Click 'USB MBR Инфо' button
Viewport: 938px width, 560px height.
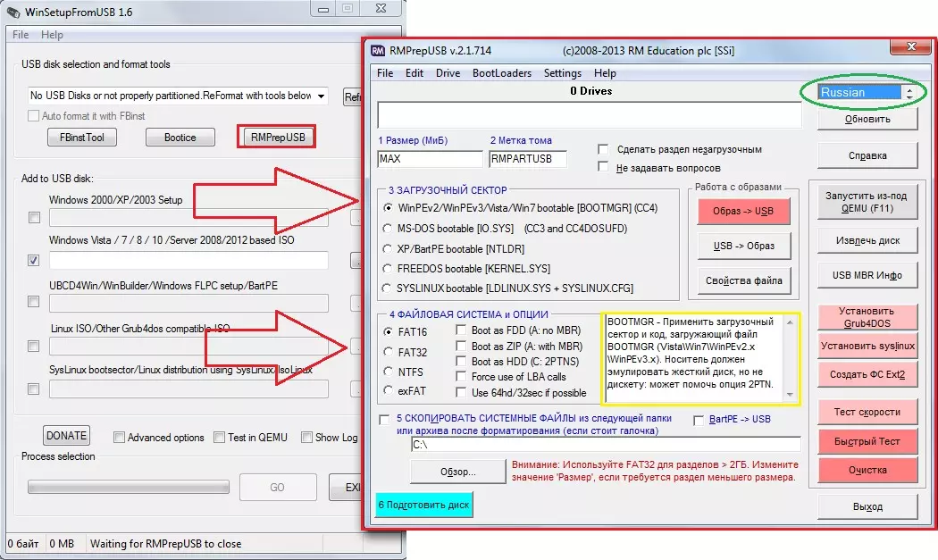(x=867, y=275)
